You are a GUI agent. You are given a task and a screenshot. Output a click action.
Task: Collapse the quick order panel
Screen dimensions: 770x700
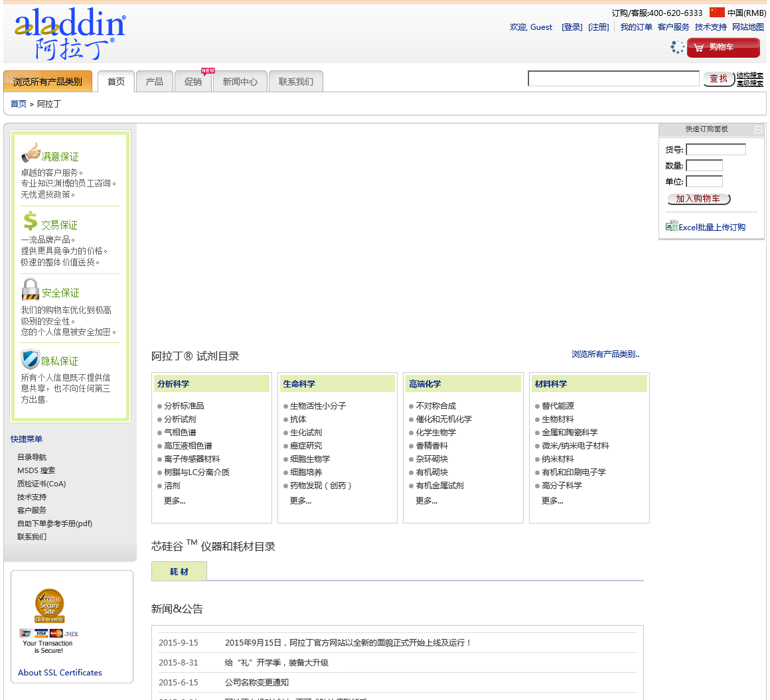click(x=758, y=129)
